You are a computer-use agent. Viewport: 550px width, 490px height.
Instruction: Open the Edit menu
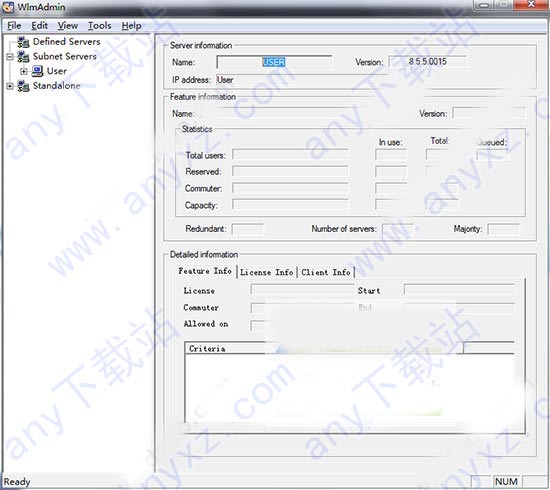click(39, 26)
